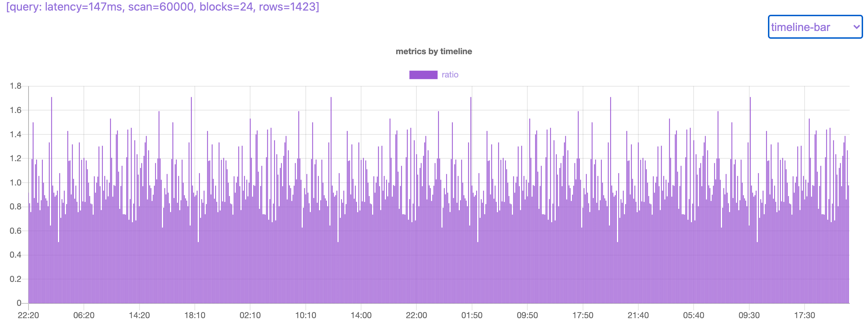
Task: Click the 1.8 y-axis value label
Action: point(15,86)
